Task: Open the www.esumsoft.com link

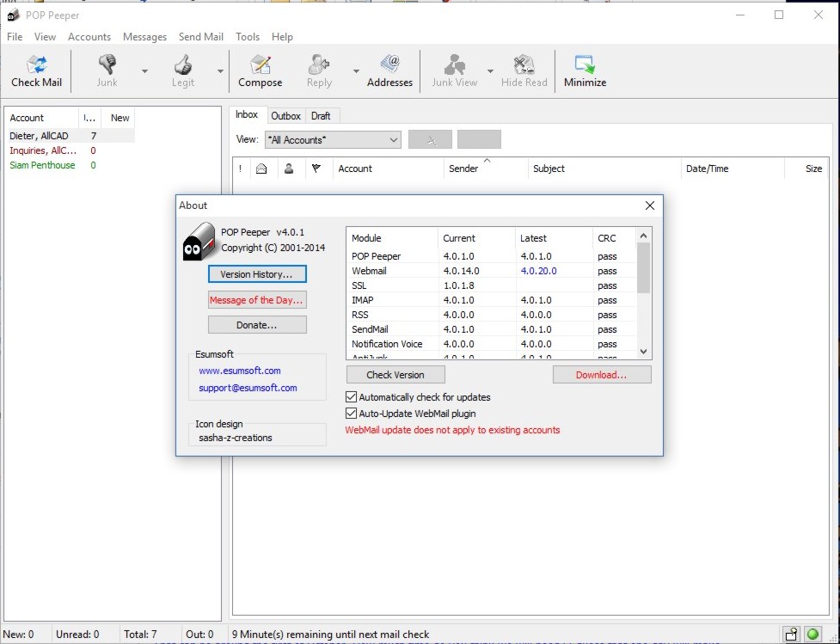Action: pyautogui.click(x=240, y=371)
